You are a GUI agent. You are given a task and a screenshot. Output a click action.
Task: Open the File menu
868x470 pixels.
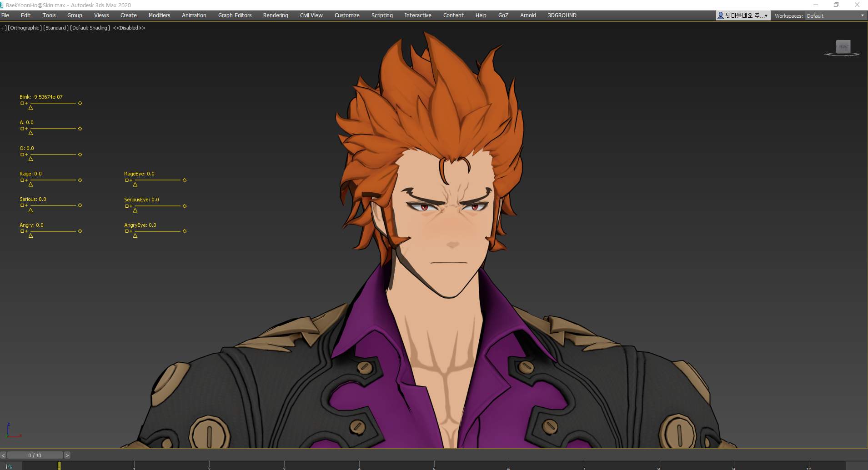click(5, 15)
